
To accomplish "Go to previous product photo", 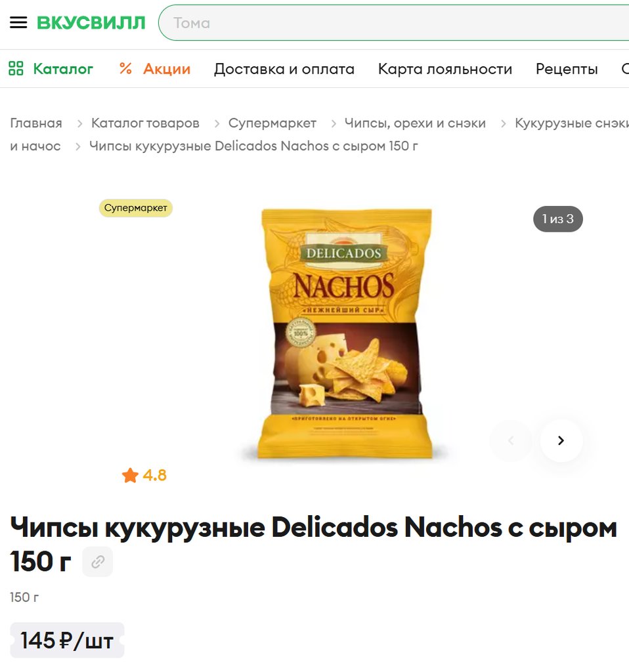I will click(511, 440).
